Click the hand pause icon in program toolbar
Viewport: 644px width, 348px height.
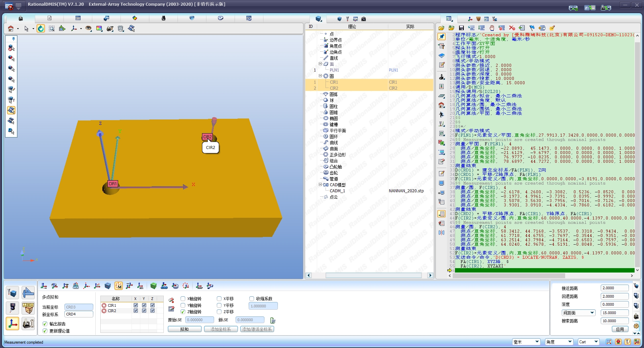pyautogui.click(x=492, y=28)
